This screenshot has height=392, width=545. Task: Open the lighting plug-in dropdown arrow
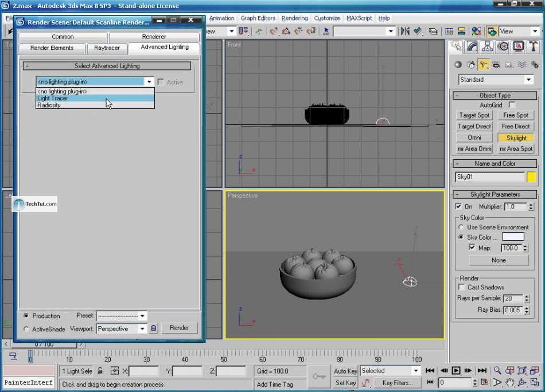pos(149,81)
